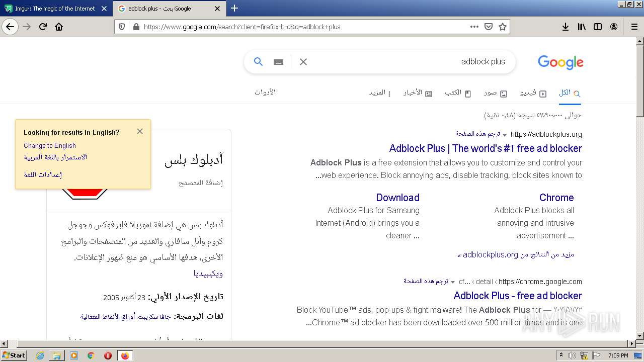The height and width of the screenshot is (362, 644).
Task: Go back to the previous page
Action: [10, 27]
